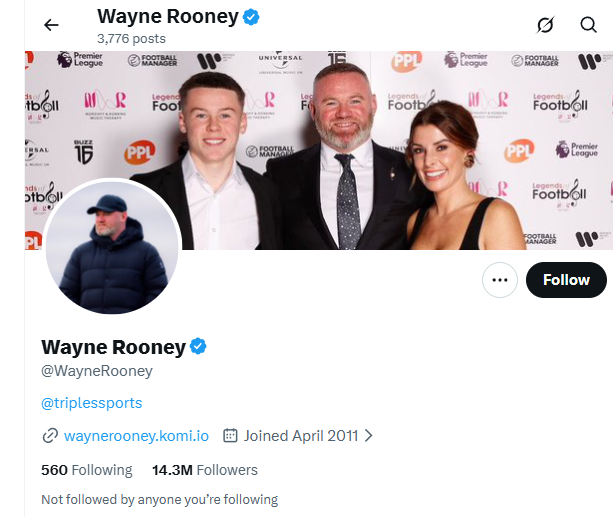613x517 pixels.
Task: Open the 560 Following list
Action: tap(87, 470)
